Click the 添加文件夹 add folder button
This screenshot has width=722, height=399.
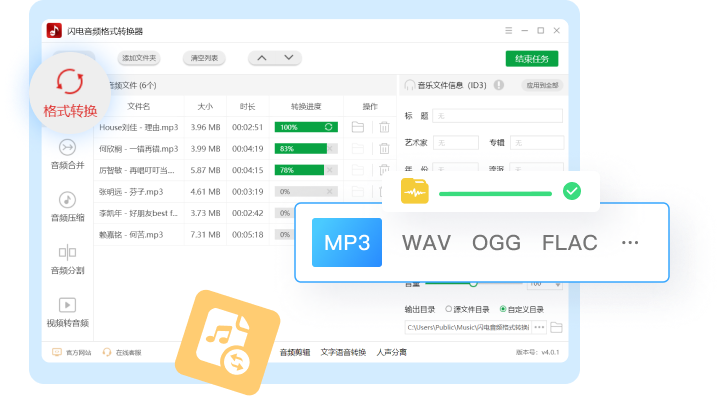click(139, 58)
